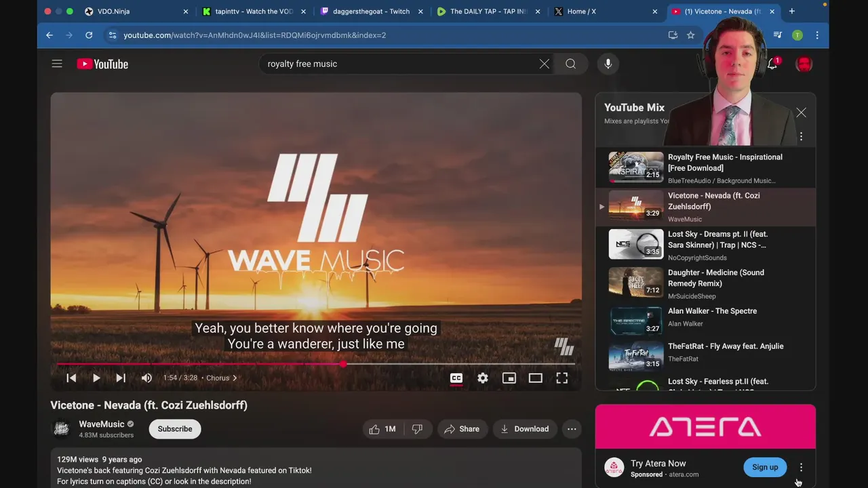Open the account avatar menu

pos(804,64)
